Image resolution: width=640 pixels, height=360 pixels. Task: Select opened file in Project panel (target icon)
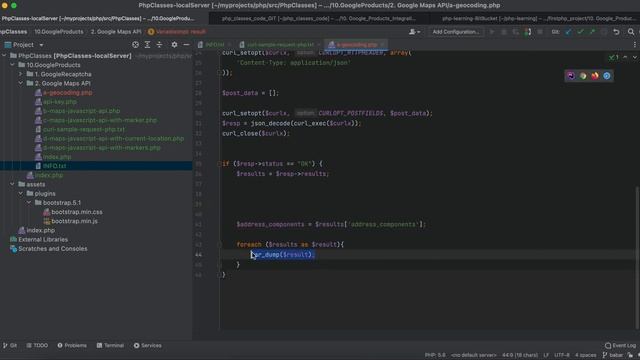136,44
